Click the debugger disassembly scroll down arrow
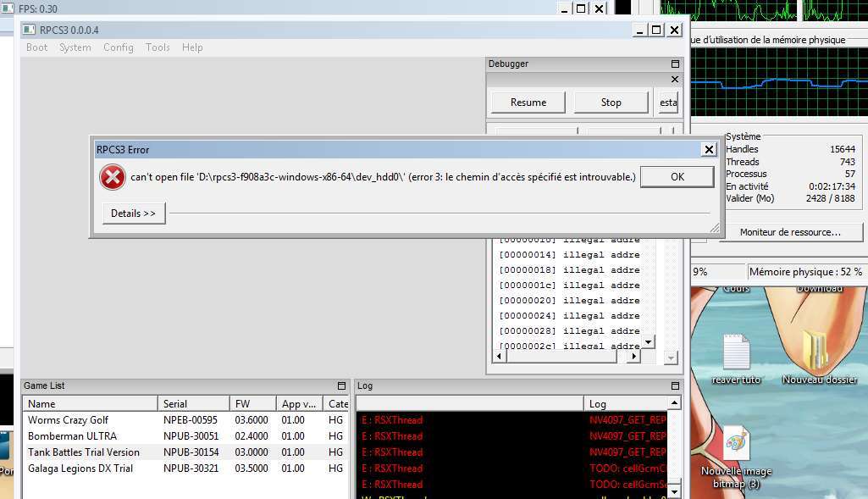The width and height of the screenshot is (868, 499). tap(649, 342)
